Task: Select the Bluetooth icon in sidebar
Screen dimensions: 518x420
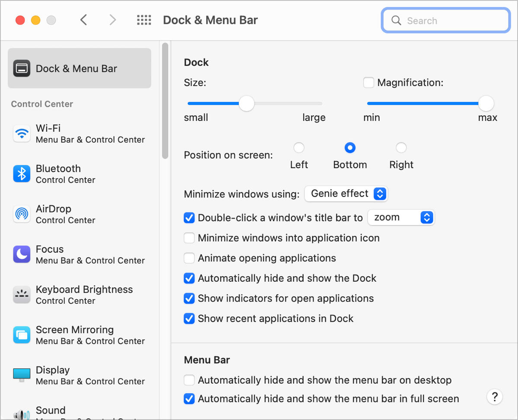Action: (x=22, y=174)
